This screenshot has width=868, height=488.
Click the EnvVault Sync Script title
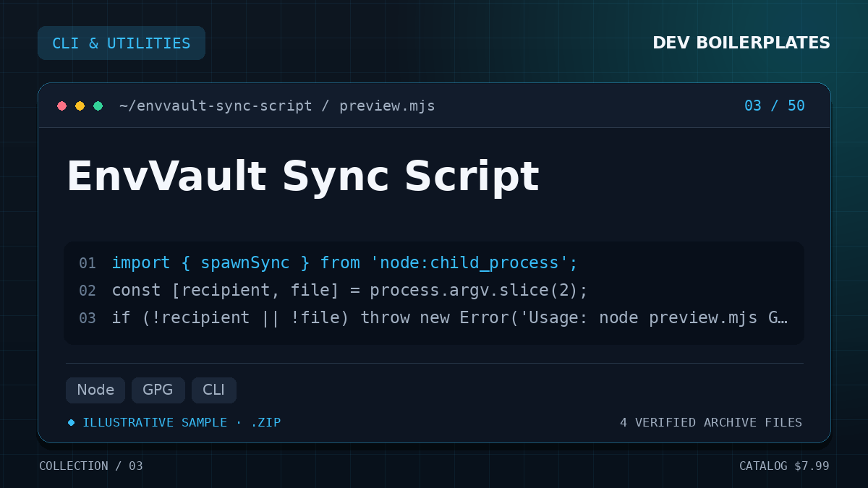click(x=302, y=176)
